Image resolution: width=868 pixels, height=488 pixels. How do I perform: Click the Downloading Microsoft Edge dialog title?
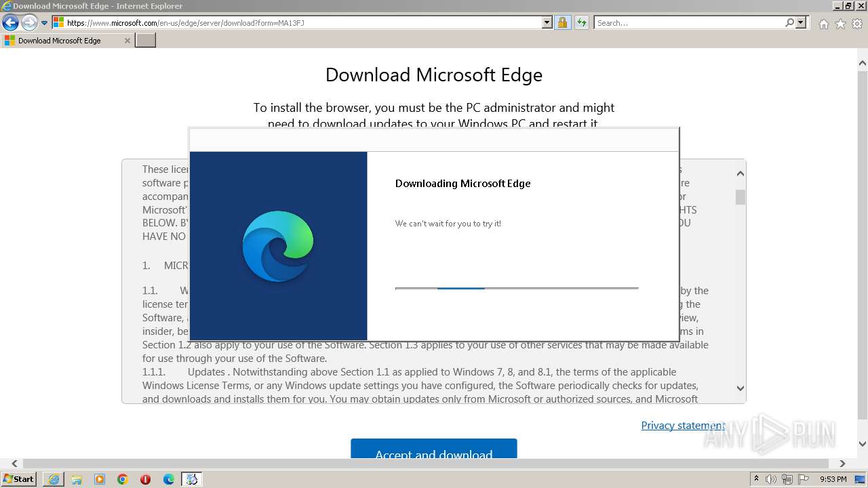[462, 183]
